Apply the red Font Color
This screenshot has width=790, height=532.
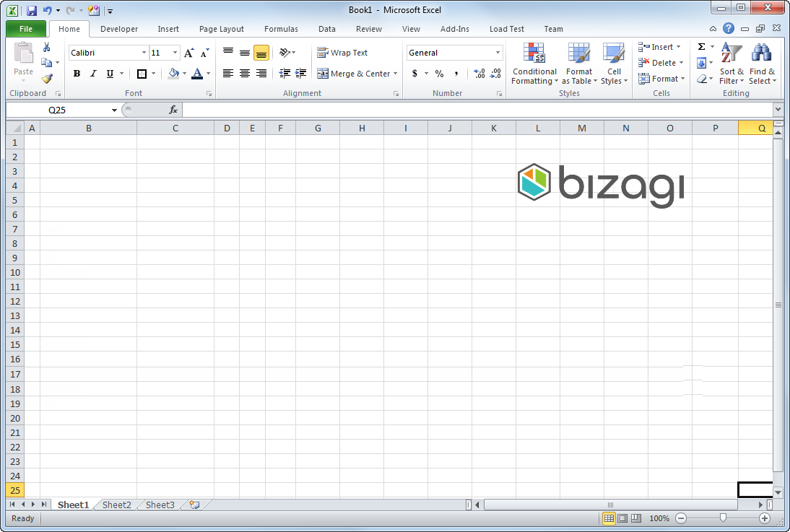198,74
